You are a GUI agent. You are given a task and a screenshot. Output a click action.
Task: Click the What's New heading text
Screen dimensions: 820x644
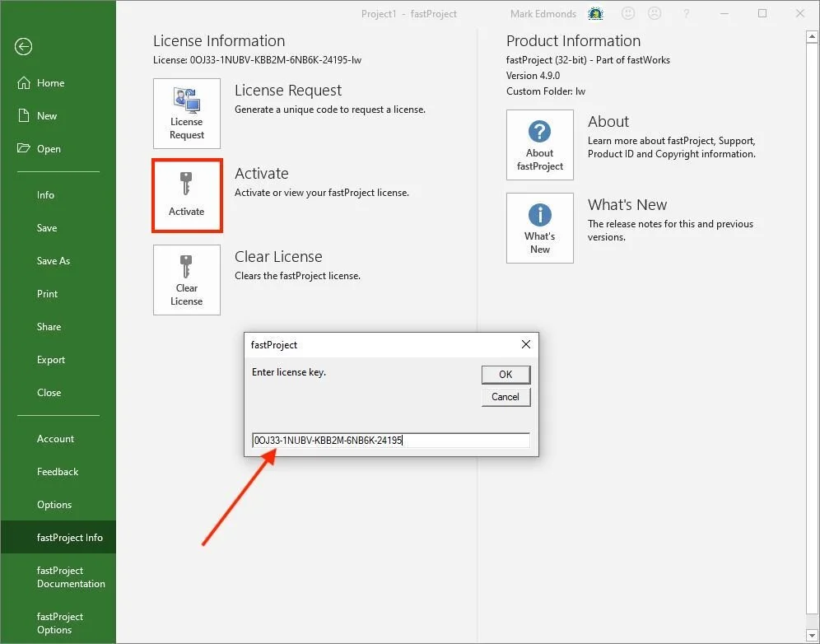[x=627, y=204]
